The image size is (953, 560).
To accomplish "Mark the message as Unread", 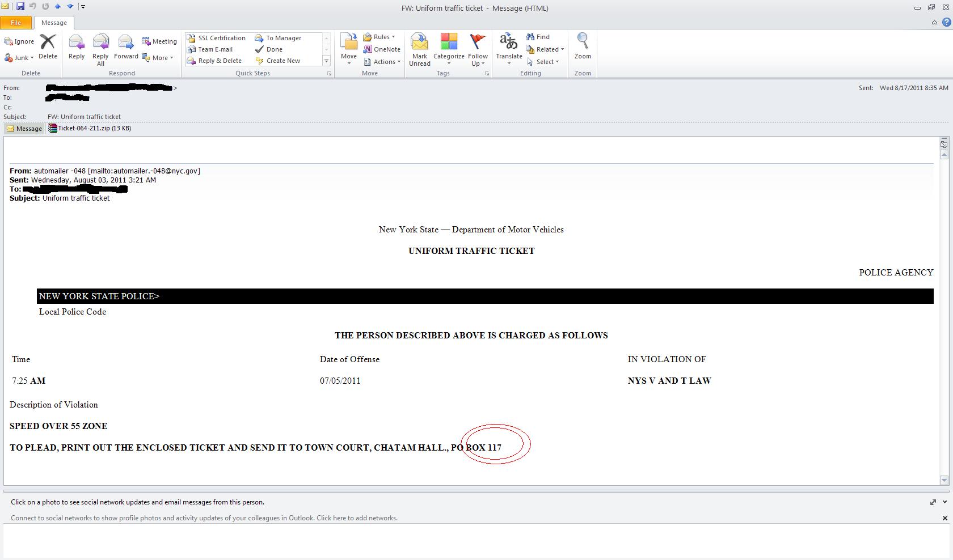I will 420,50.
